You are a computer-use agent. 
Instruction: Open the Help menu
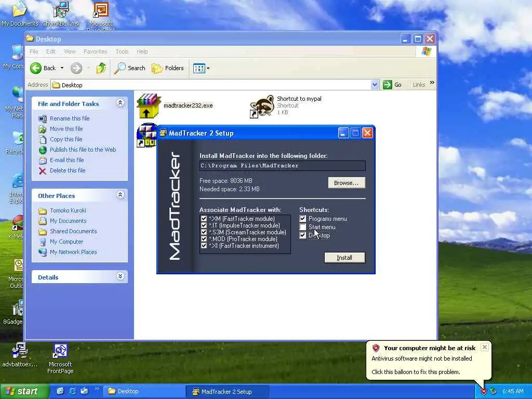click(x=142, y=51)
